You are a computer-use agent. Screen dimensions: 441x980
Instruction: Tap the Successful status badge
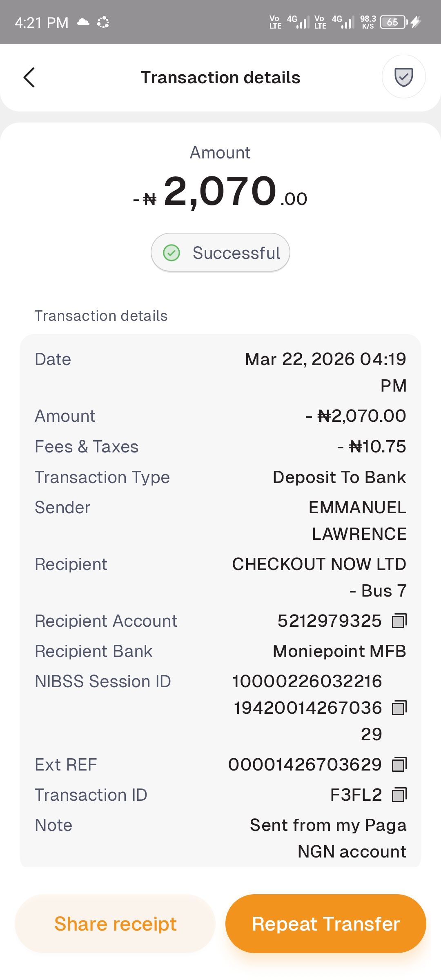pyautogui.click(x=220, y=253)
